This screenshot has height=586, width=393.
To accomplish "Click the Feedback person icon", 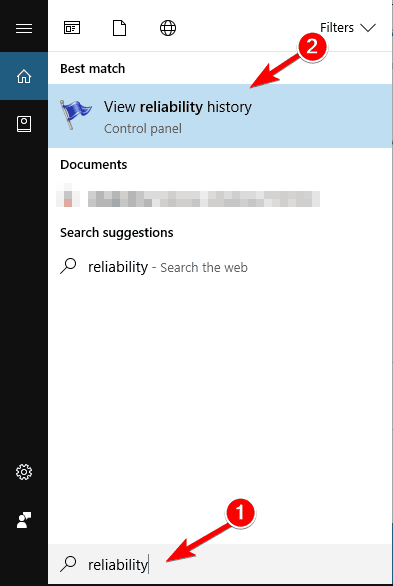I will point(24,520).
